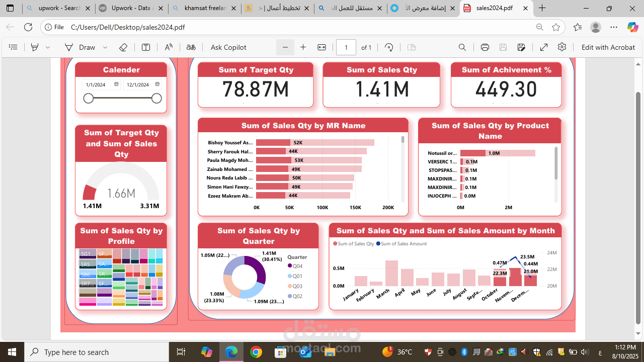
Task: Switch to the Upwork - Data tab
Action: point(132,9)
